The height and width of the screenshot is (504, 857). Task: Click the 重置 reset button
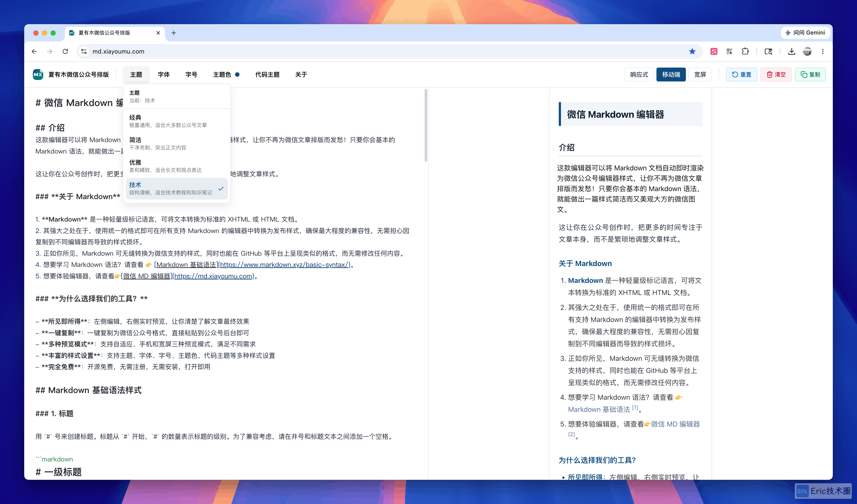(x=741, y=74)
